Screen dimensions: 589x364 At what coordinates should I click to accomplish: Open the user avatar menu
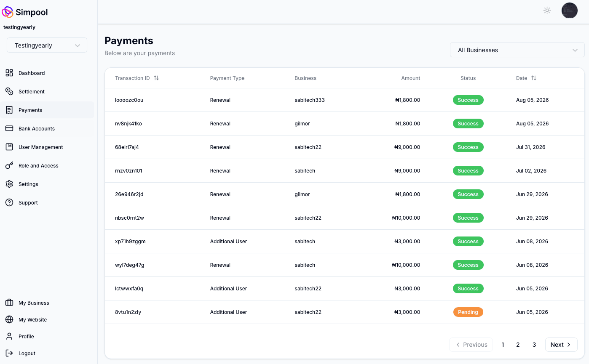click(570, 11)
